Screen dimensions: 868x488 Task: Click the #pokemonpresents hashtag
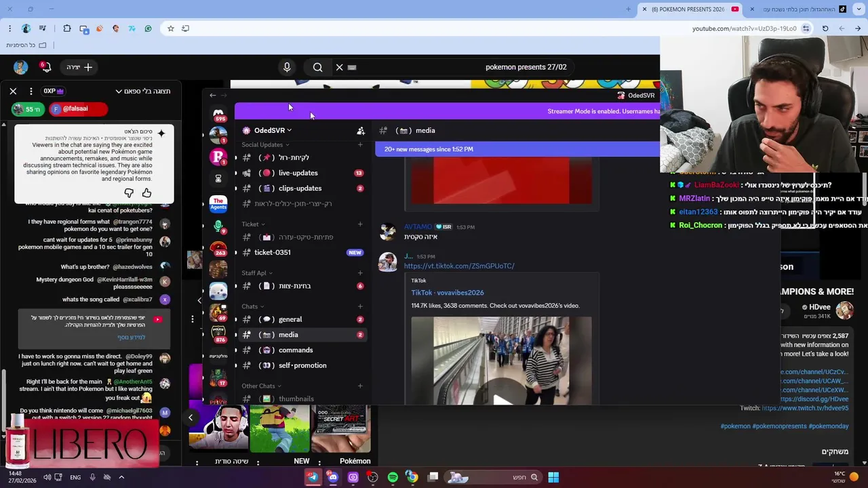[x=779, y=426]
